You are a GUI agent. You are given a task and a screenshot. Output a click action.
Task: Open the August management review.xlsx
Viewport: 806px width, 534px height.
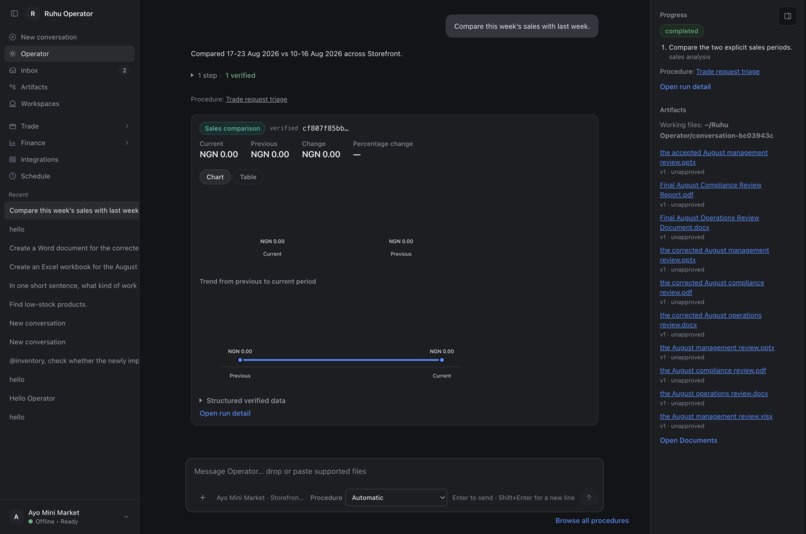tap(716, 416)
